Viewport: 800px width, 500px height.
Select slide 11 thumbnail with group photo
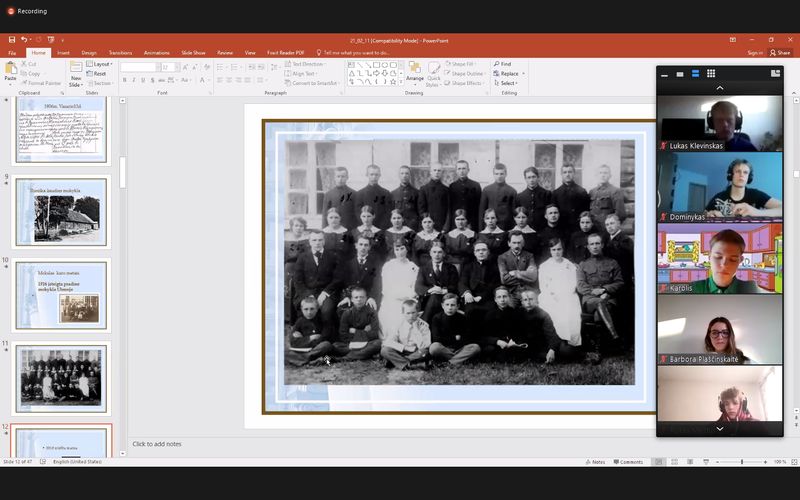[x=62, y=378]
